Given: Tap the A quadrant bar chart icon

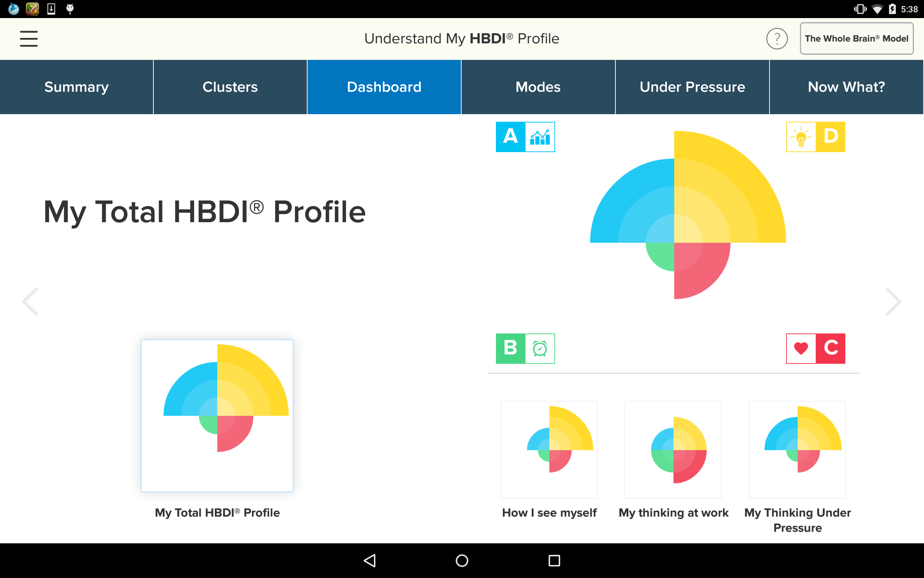Looking at the screenshot, I should tap(540, 137).
